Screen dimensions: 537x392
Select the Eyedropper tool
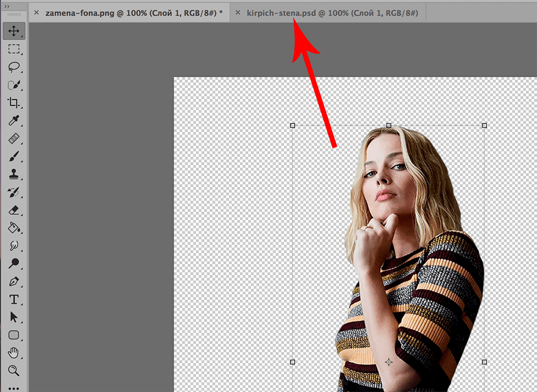(x=14, y=121)
